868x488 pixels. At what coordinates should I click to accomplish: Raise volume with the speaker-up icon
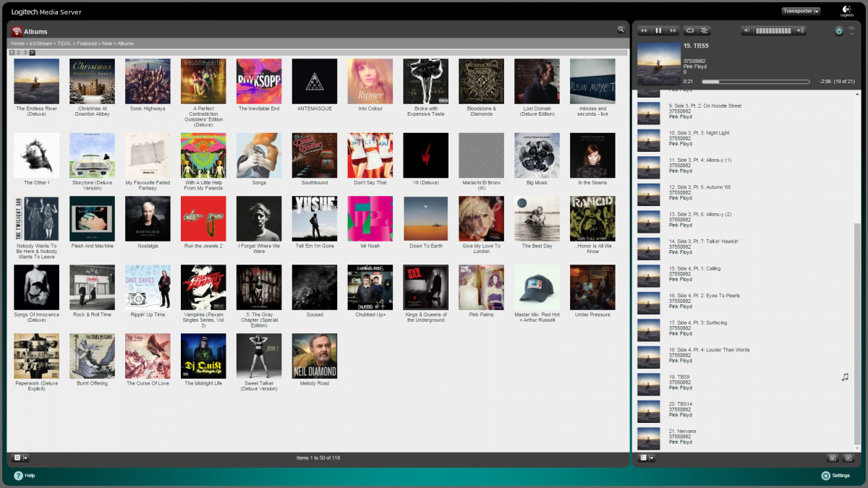800,30
